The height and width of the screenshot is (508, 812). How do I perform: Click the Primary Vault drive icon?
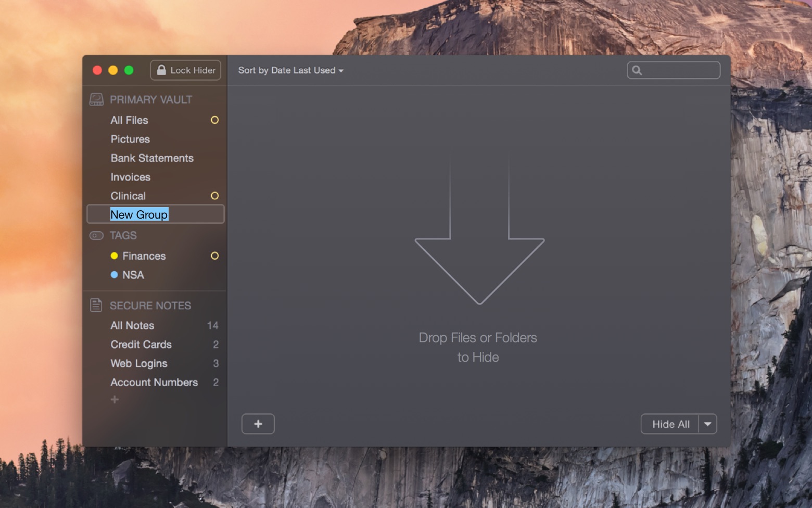[96, 99]
